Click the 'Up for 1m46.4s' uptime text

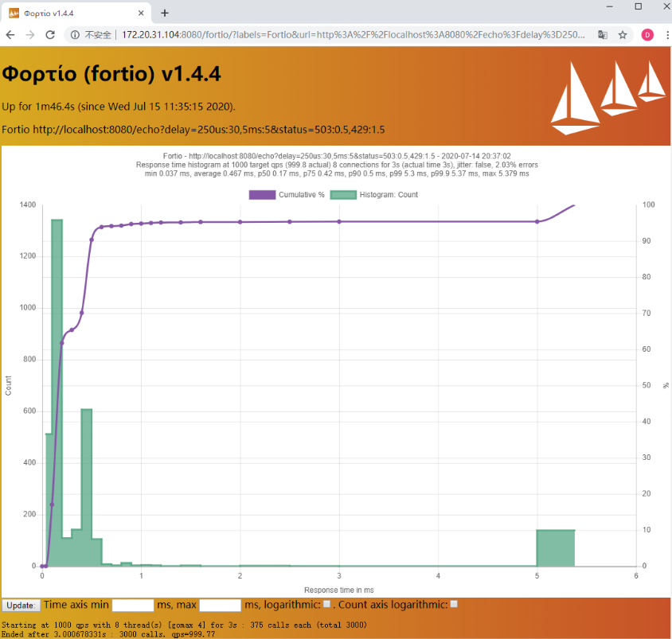[x=119, y=106]
